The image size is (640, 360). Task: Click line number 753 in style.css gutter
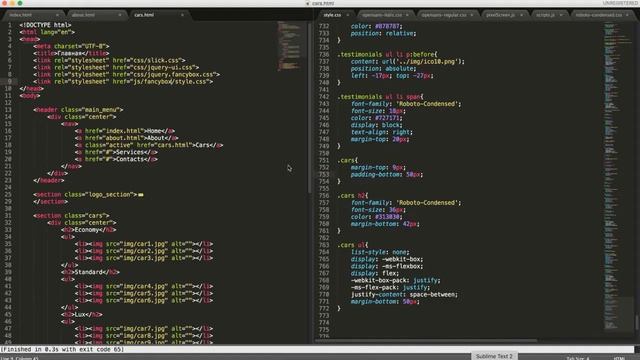tap(324, 174)
